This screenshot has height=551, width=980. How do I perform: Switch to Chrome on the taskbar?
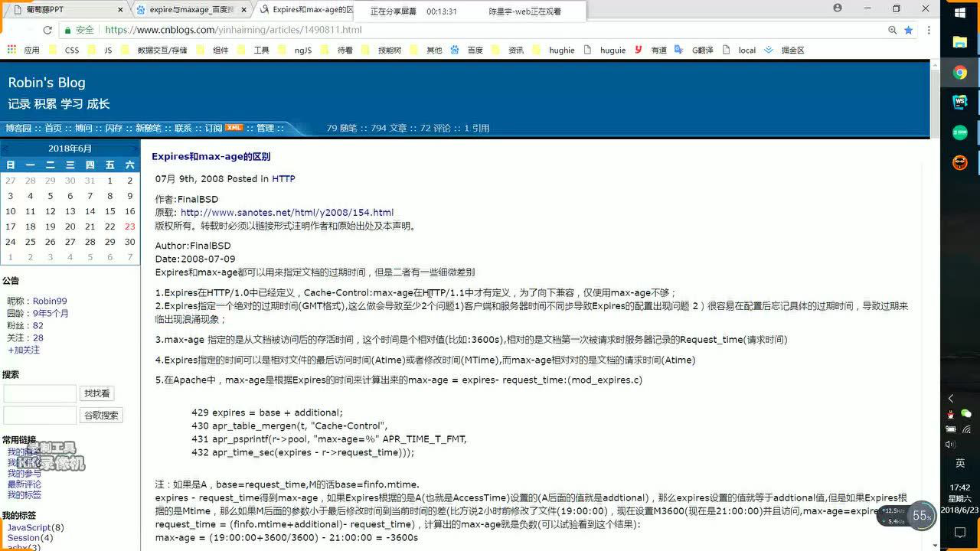pyautogui.click(x=959, y=73)
